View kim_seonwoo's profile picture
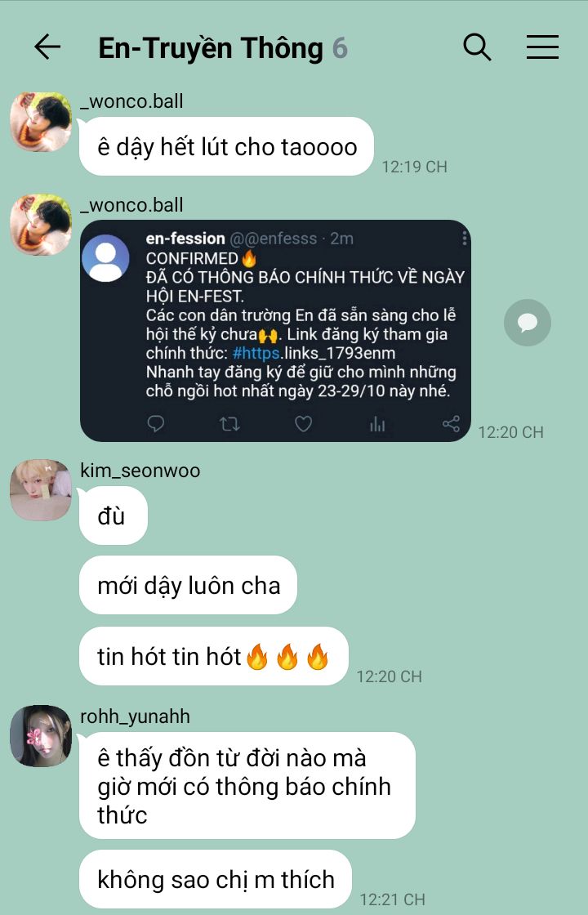 tap(41, 490)
